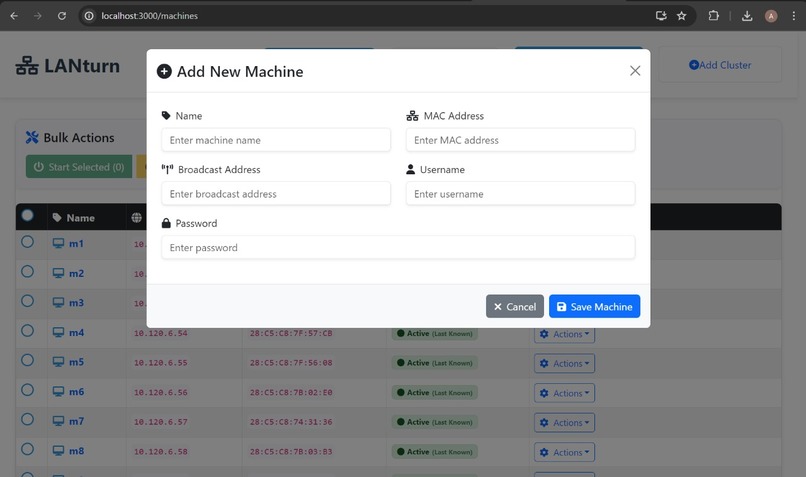Select the m5 row checkbox

pyautogui.click(x=28, y=360)
